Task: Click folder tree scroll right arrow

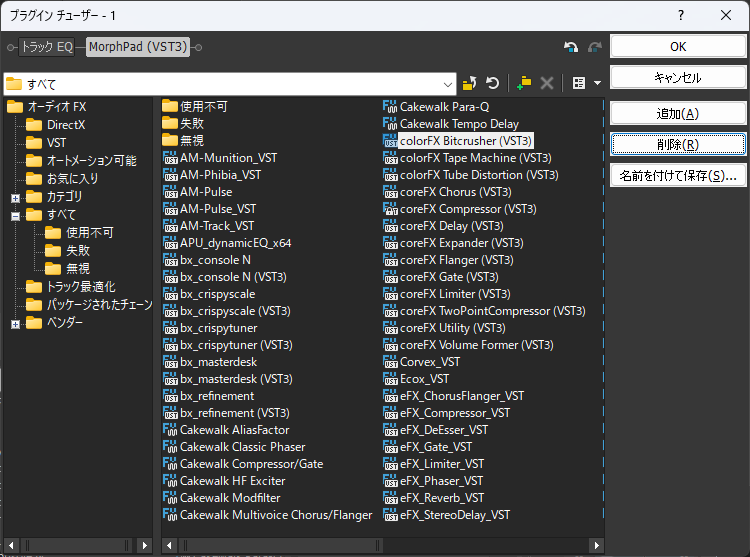Action: [144, 545]
